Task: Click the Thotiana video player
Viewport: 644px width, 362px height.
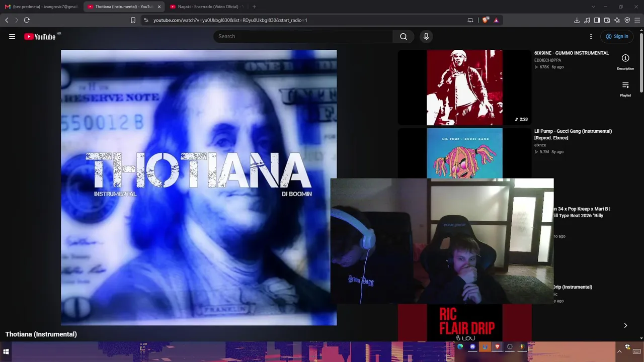Action: point(199,188)
